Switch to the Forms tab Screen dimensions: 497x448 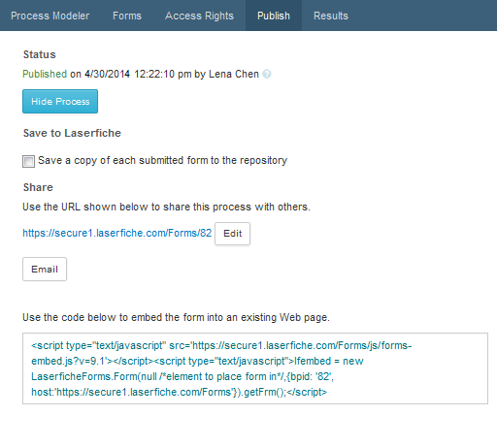[127, 16]
